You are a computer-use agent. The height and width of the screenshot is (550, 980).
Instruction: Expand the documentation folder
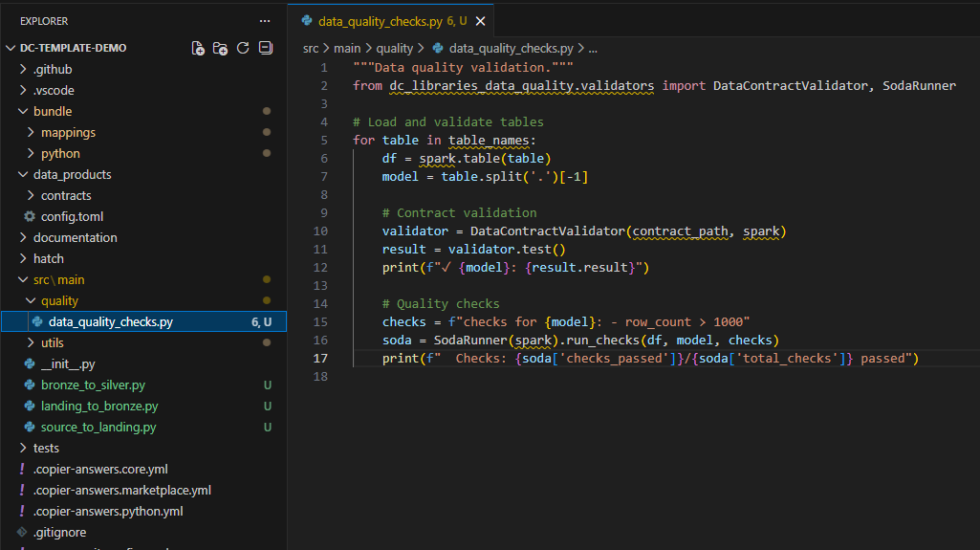tap(23, 237)
